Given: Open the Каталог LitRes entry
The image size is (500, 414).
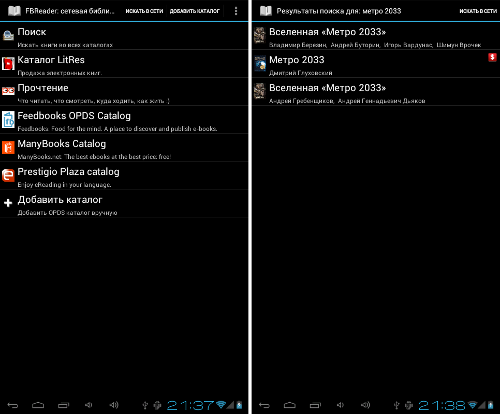Looking at the screenshot, I should coord(124,64).
